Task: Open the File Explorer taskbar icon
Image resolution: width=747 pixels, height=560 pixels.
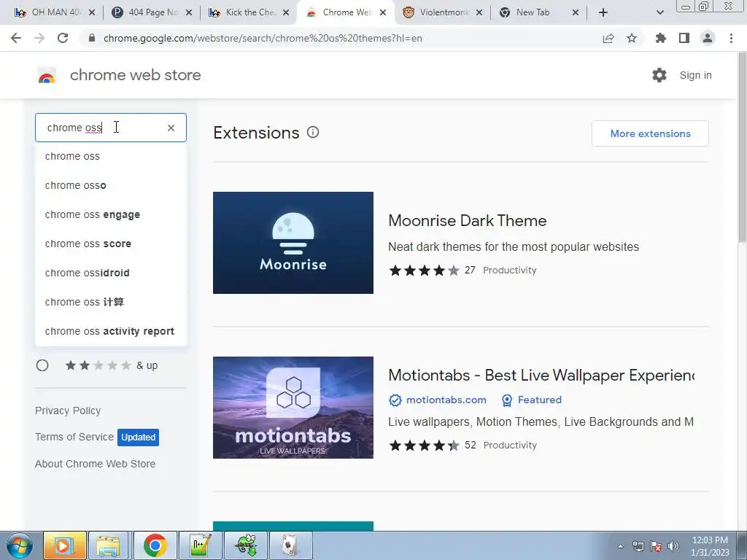Action: [108, 545]
